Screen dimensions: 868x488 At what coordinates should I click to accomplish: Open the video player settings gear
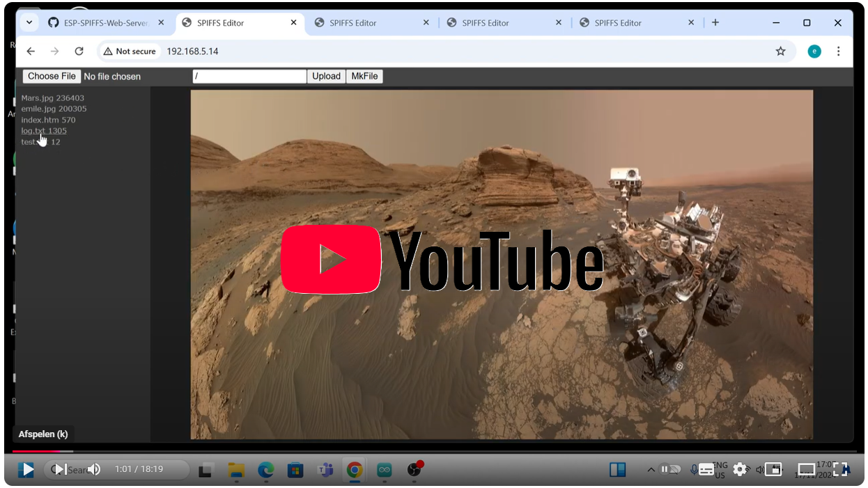(740, 470)
